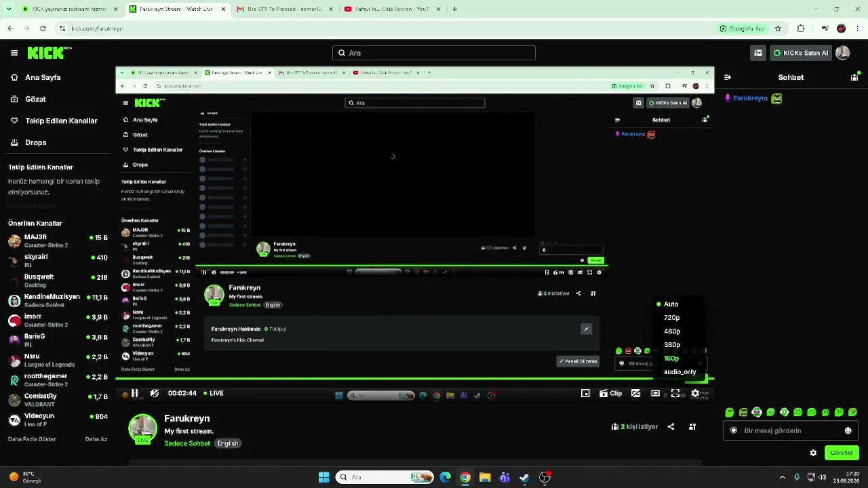Open MAJ3R recommended channel
This screenshot has height=488, width=868.
pos(58,241)
